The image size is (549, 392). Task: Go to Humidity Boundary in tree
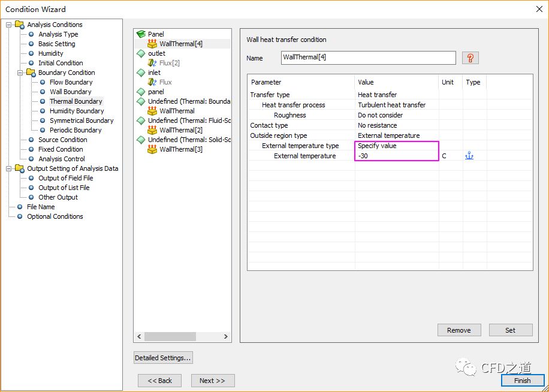tap(76, 111)
